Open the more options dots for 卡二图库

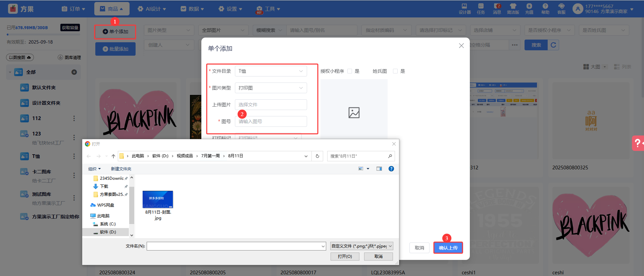(74, 175)
